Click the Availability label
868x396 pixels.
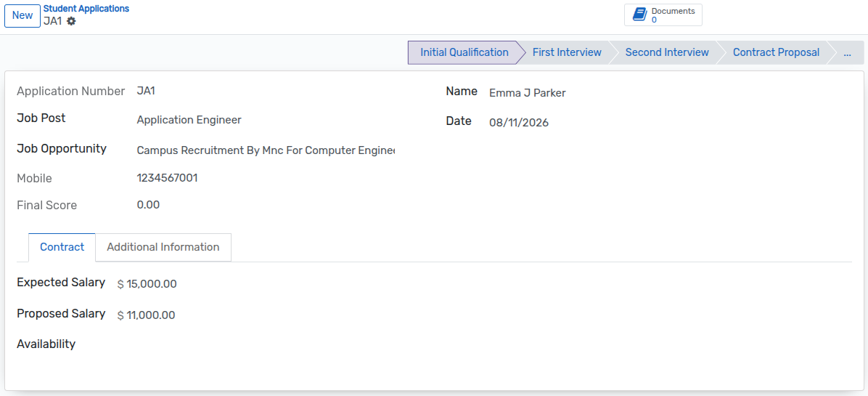pyautogui.click(x=46, y=344)
